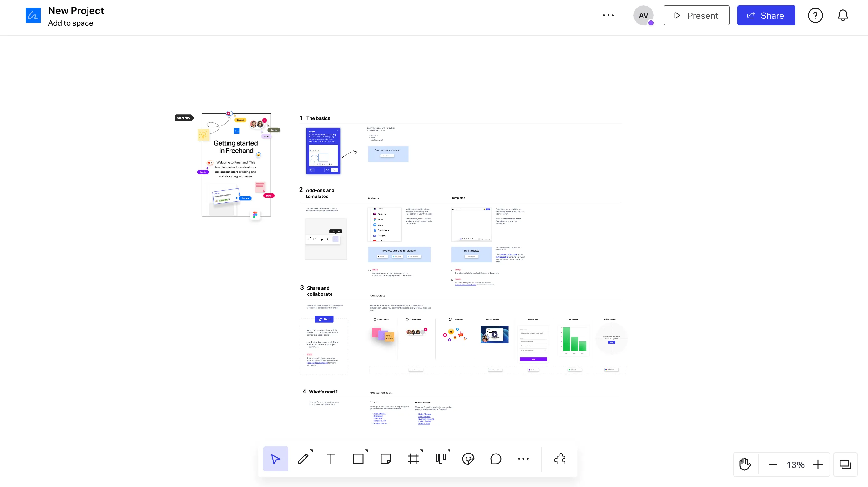This screenshot has height=487, width=868.
Task: Open the zoom level 13% menu
Action: click(795, 465)
